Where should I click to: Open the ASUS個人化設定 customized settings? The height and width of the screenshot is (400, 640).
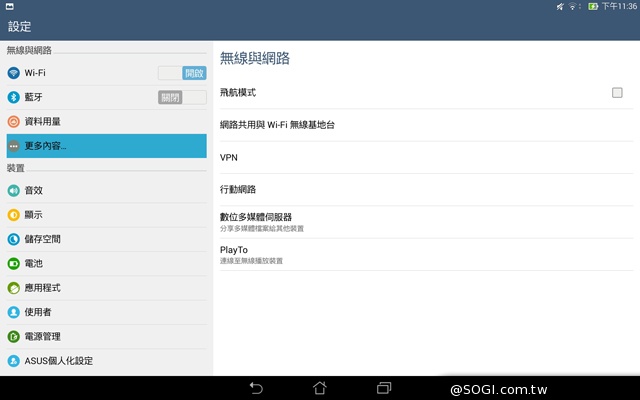coord(107,361)
